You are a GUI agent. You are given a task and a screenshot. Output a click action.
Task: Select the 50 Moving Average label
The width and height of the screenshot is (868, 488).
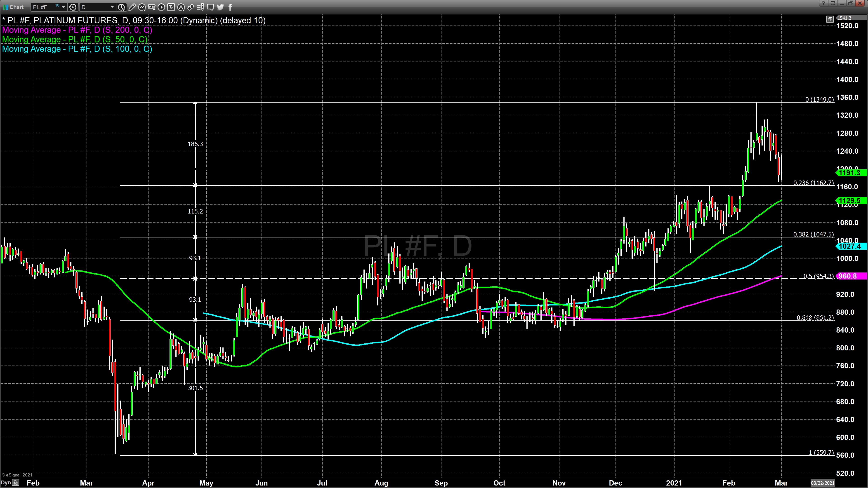point(75,39)
